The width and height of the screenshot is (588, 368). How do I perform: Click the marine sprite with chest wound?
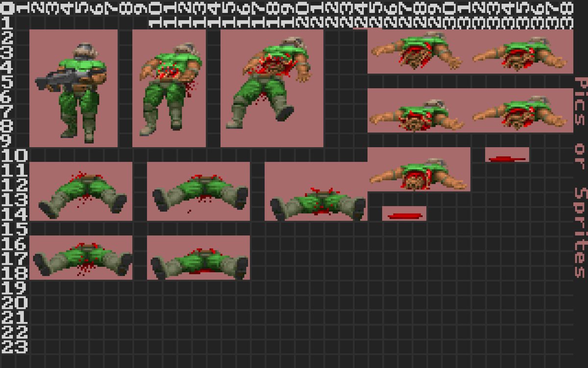point(169,88)
